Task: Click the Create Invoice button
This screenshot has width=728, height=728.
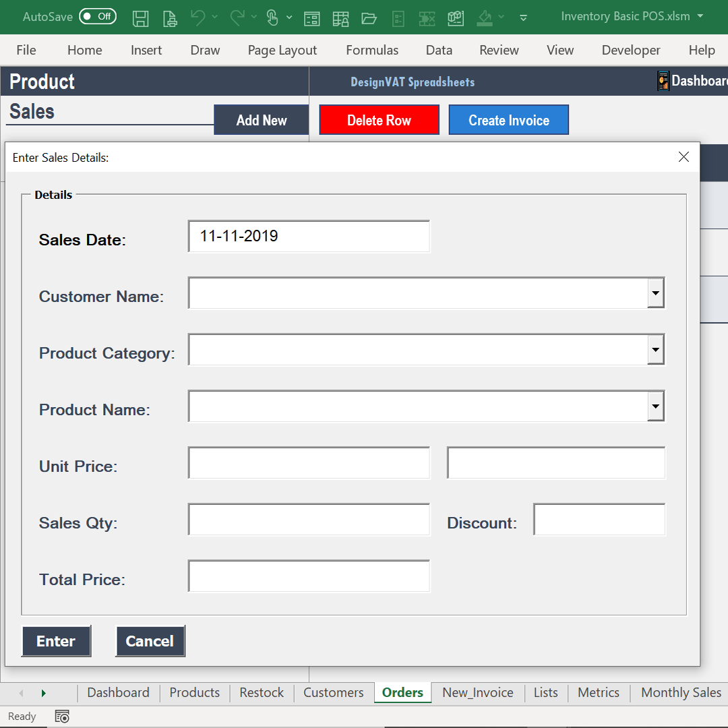Action: (508, 119)
